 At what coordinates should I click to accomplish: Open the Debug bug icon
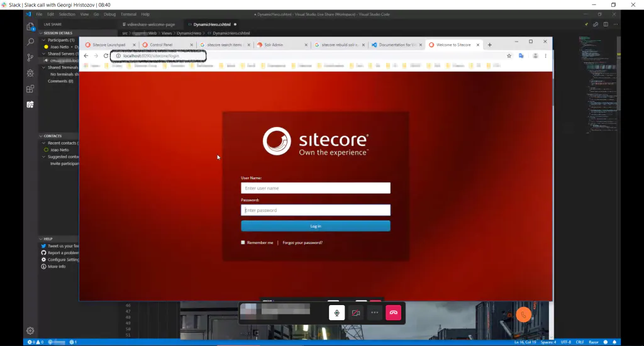click(x=30, y=73)
